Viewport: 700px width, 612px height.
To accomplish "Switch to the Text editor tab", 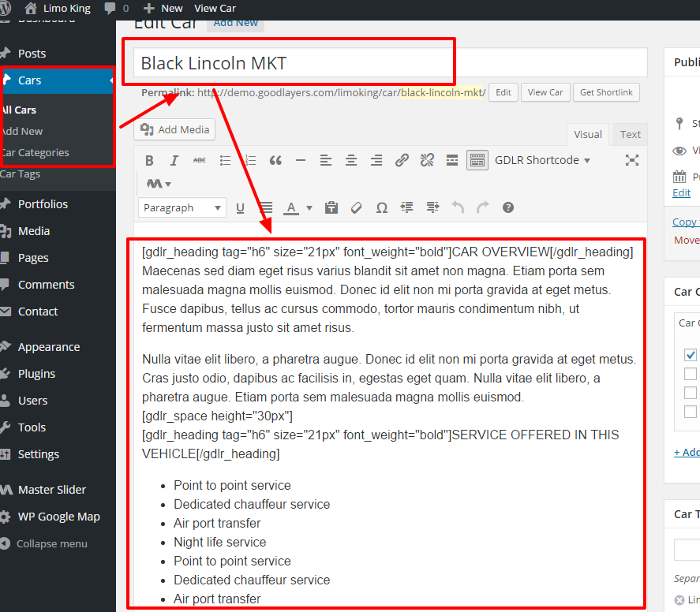I will coord(630,134).
